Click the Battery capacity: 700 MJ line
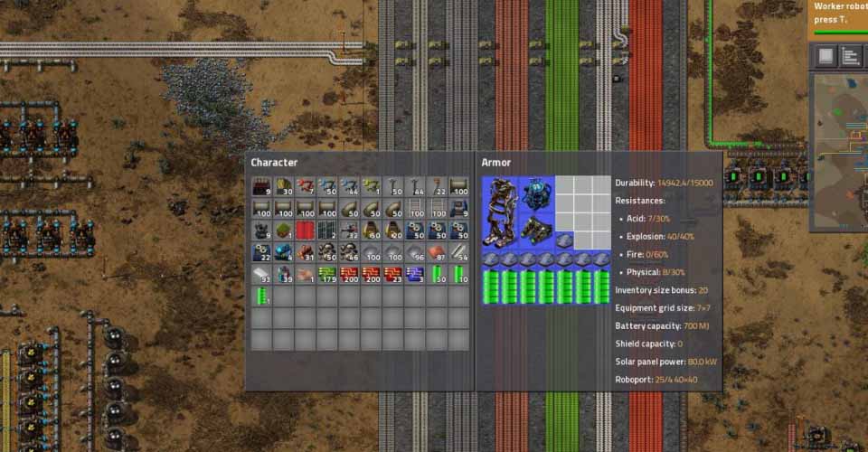This screenshot has width=868, height=452. (x=662, y=326)
